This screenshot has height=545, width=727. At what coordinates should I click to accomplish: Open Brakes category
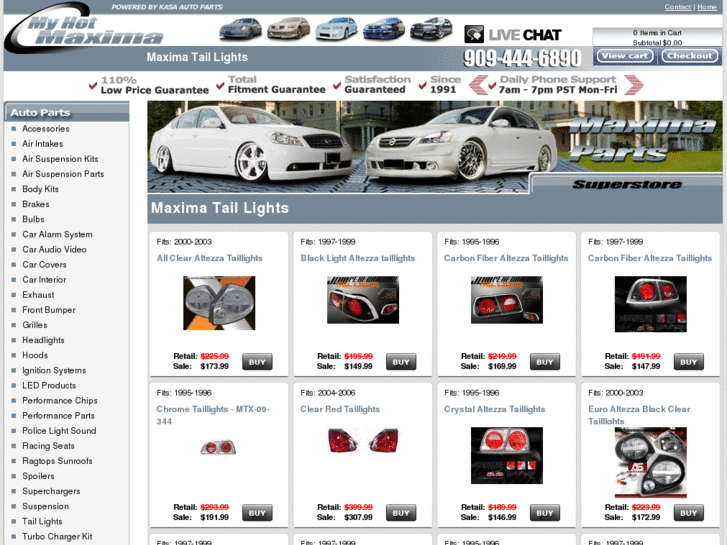click(x=36, y=204)
